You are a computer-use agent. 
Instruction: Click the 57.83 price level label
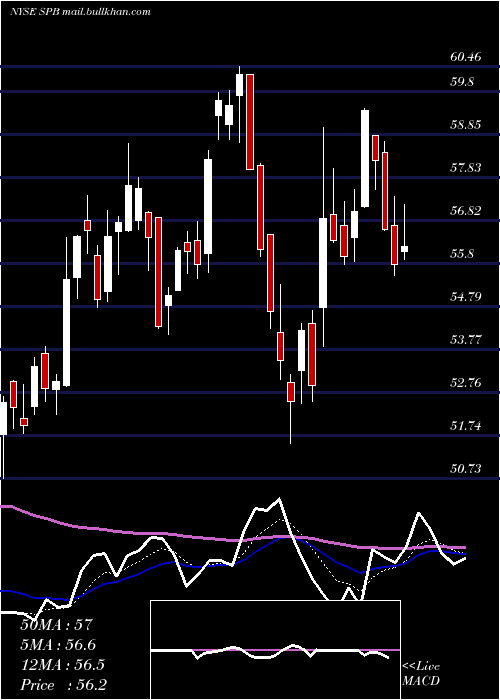click(x=466, y=168)
